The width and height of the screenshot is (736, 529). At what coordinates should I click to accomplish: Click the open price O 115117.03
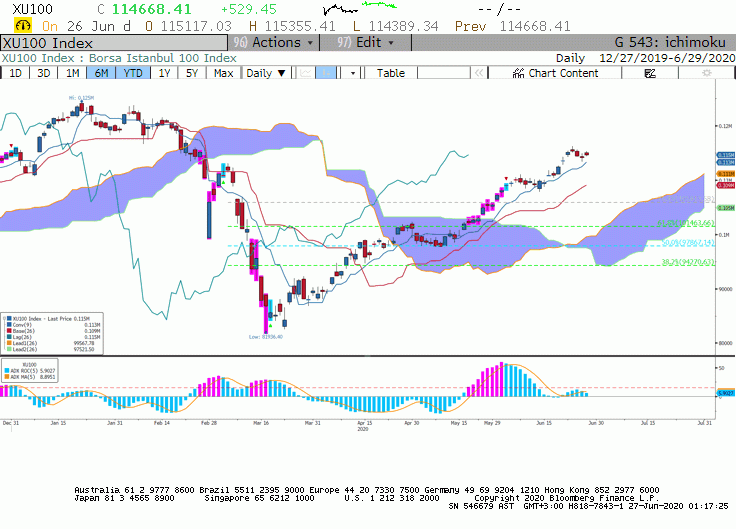pos(188,26)
